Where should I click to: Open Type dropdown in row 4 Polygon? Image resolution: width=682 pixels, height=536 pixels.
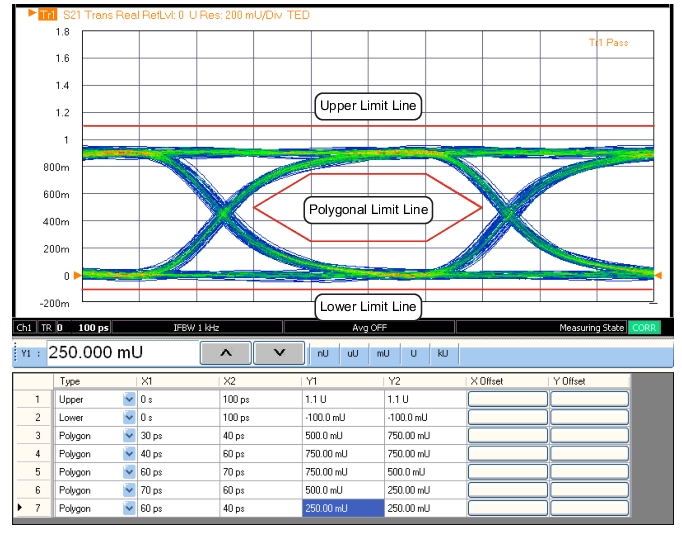point(129,454)
